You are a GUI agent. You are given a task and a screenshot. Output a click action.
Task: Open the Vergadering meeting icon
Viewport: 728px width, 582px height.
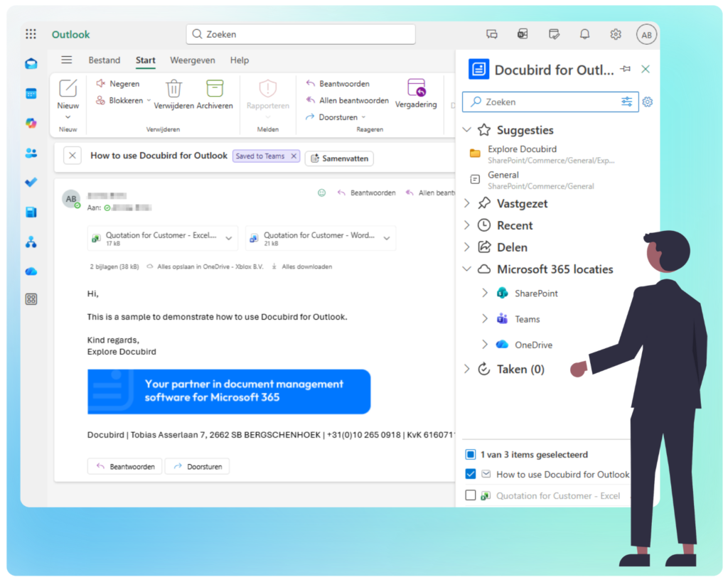pos(416,88)
